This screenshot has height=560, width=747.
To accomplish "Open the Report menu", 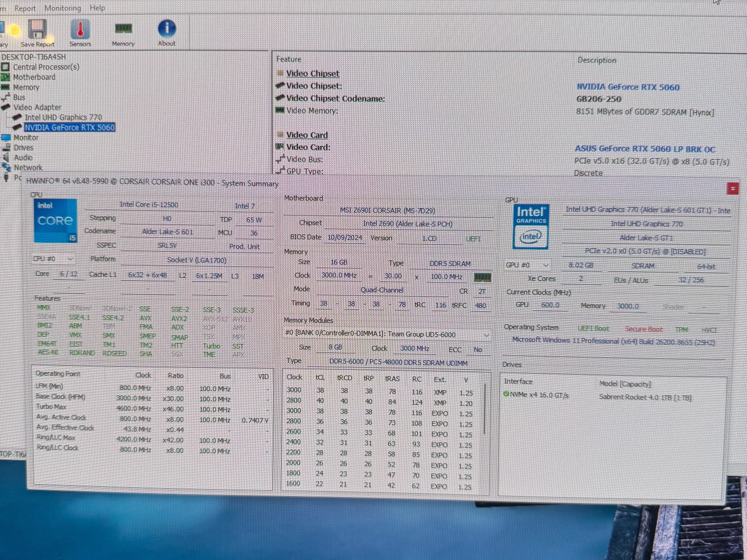I will point(25,8).
